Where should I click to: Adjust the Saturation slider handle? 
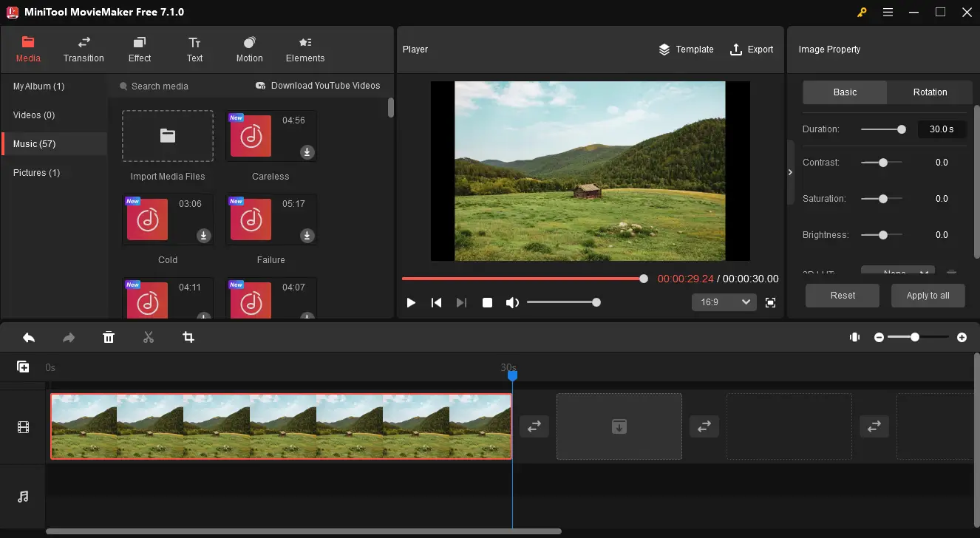883,199
